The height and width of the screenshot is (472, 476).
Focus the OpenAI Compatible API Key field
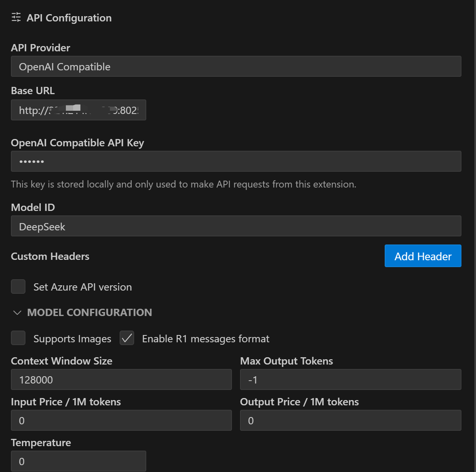[236, 162]
